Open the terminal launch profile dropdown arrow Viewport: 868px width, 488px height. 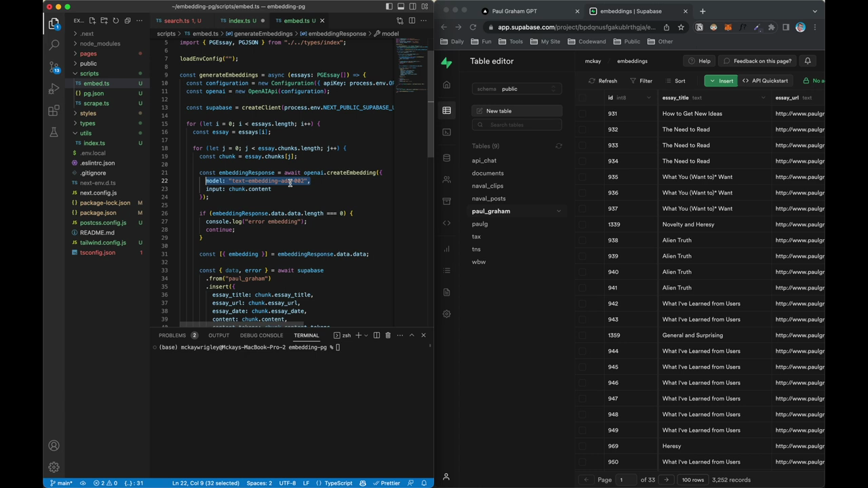click(367, 335)
